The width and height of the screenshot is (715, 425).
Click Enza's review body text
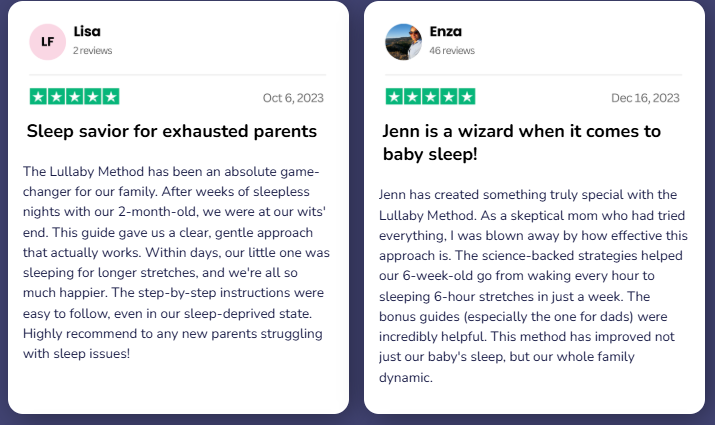tap(533, 286)
